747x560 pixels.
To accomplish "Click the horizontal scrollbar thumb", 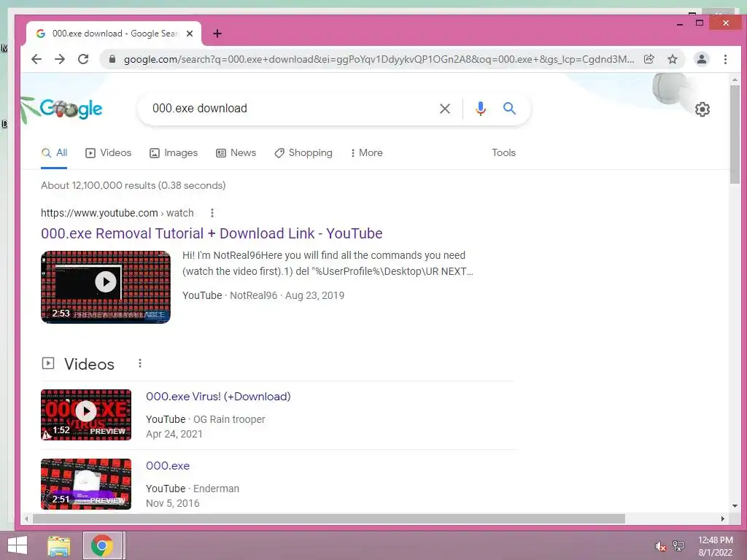I will click(329, 518).
